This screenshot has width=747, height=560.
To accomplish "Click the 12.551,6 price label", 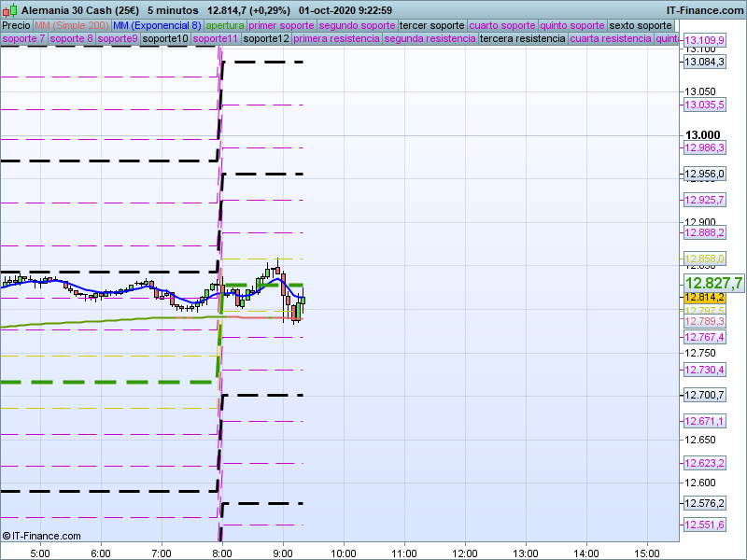I will pyautogui.click(x=705, y=525).
